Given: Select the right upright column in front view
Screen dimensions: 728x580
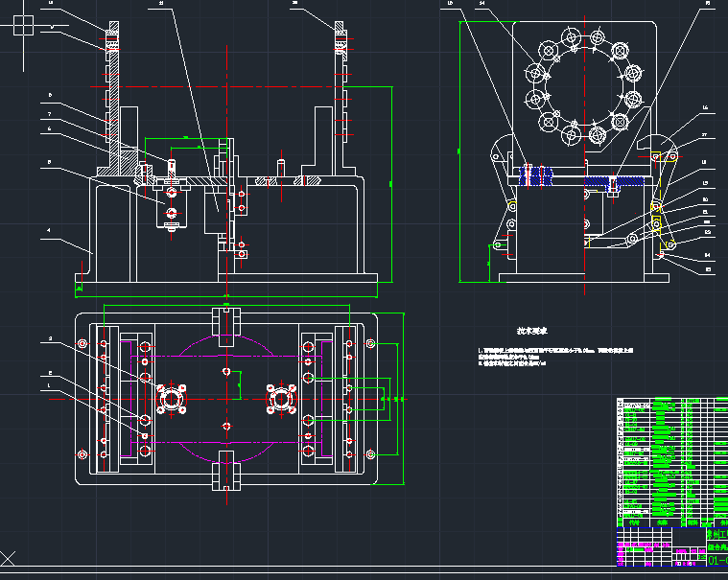Looking at the screenshot, I should point(340,98).
